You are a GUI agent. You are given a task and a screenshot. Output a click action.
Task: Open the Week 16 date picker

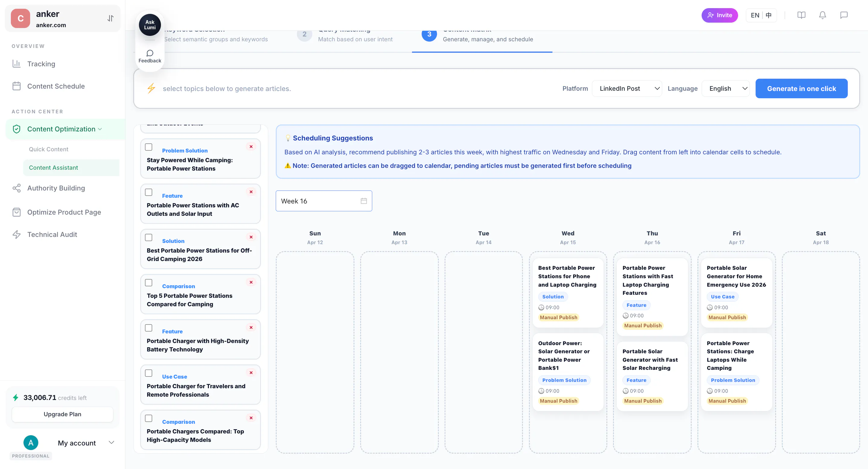pyautogui.click(x=324, y=201)
